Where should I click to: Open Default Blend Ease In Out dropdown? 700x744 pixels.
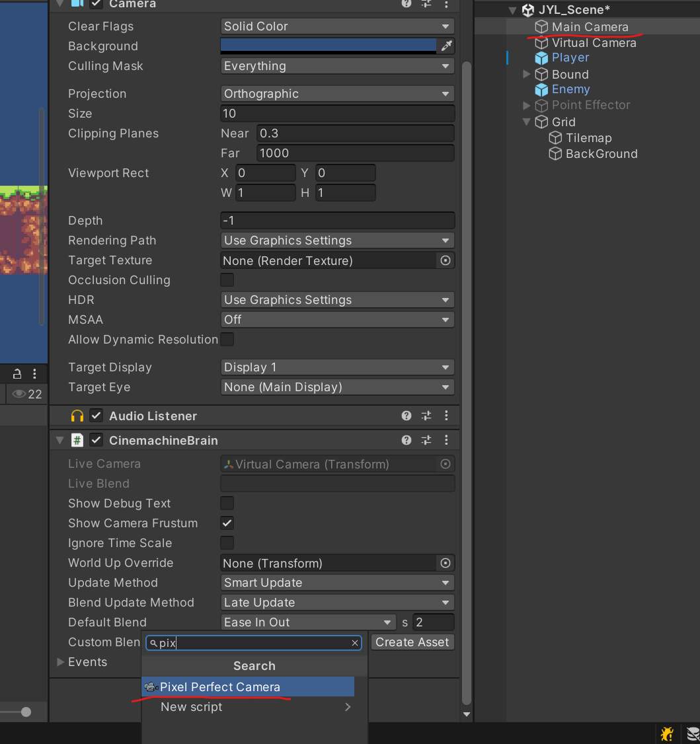point(309,622)
